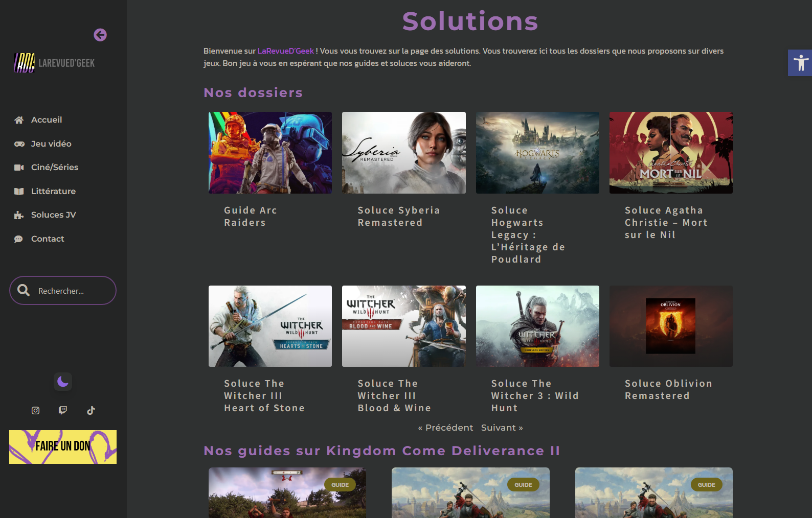
Task: Click the Faire un don banner
Action: (x=63, y=447)
